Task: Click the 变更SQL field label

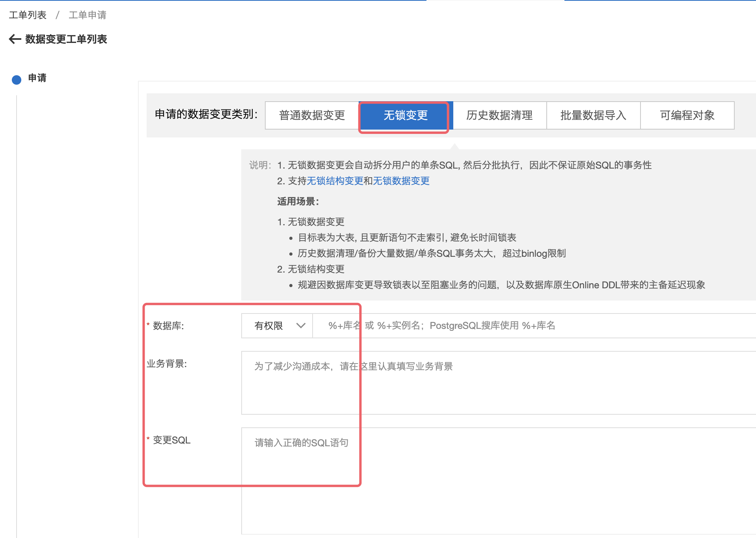Action: click(171, 440)
